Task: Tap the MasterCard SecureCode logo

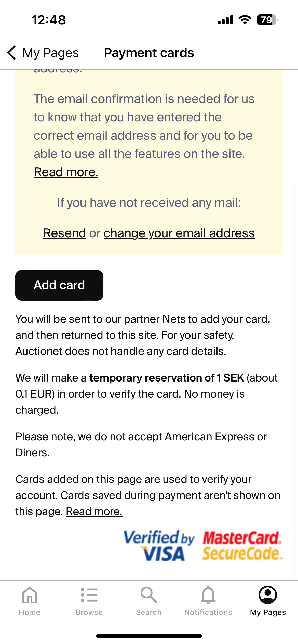Action: coord(243,545)
